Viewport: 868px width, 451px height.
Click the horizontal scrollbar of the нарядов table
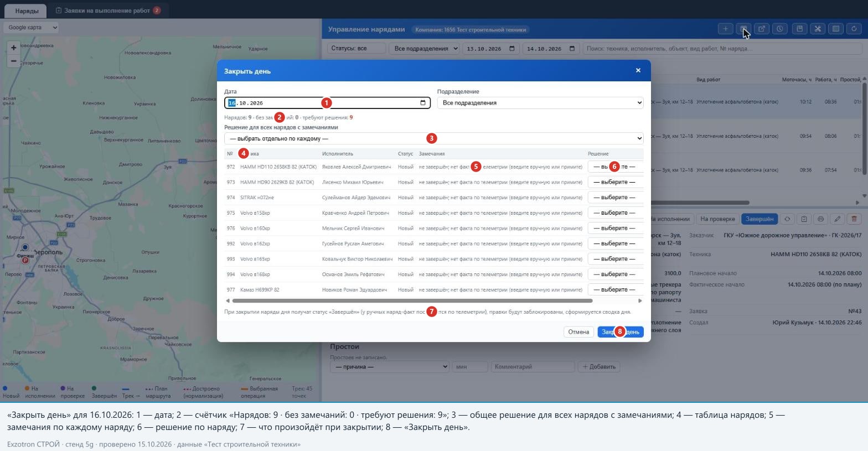[x=412, y=301]
